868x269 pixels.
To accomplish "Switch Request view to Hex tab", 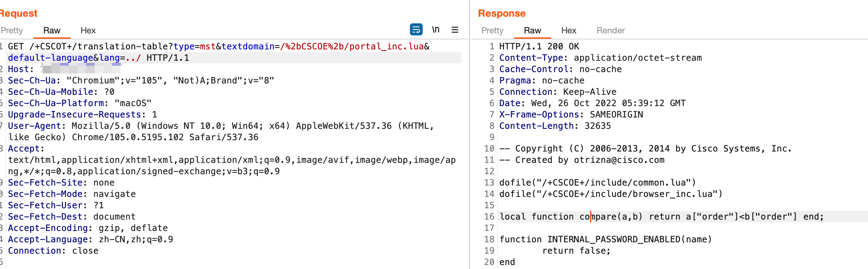I will pos(88,30).
